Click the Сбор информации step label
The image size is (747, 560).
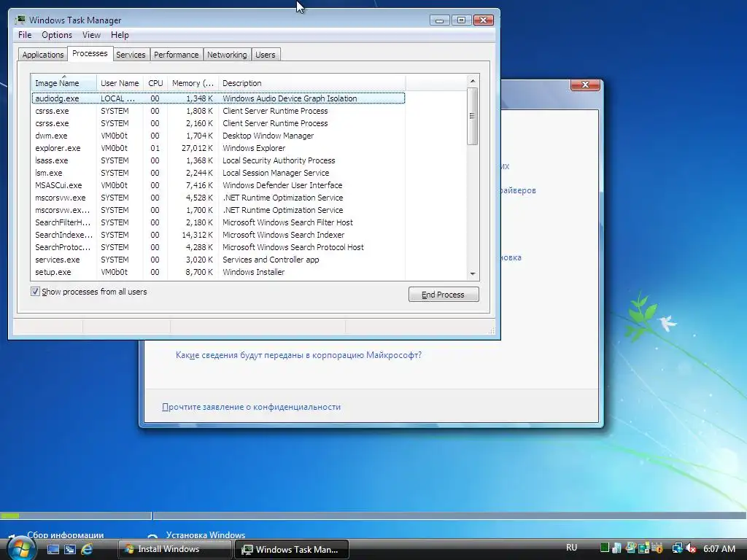(65, 534)
